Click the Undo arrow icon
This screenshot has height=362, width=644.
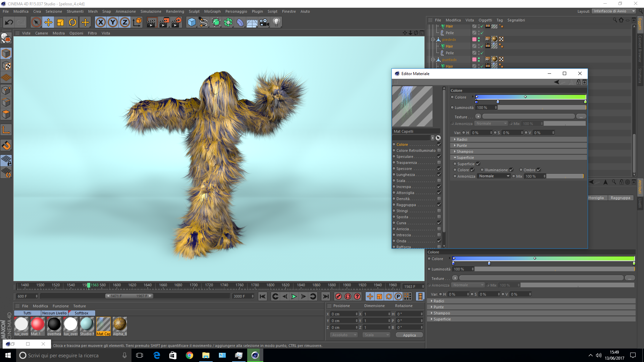9,22
